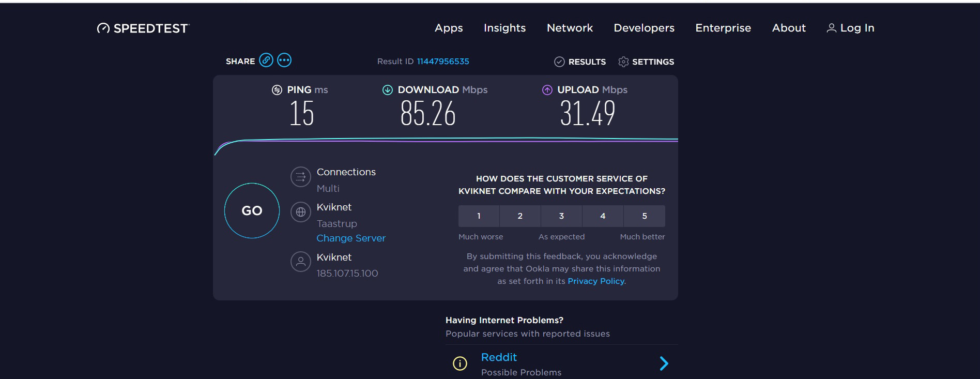Image resolution: width=980 pixels, height=379 pixels.
Task: Open the Privacy Policy link
Action: [596, 281]
